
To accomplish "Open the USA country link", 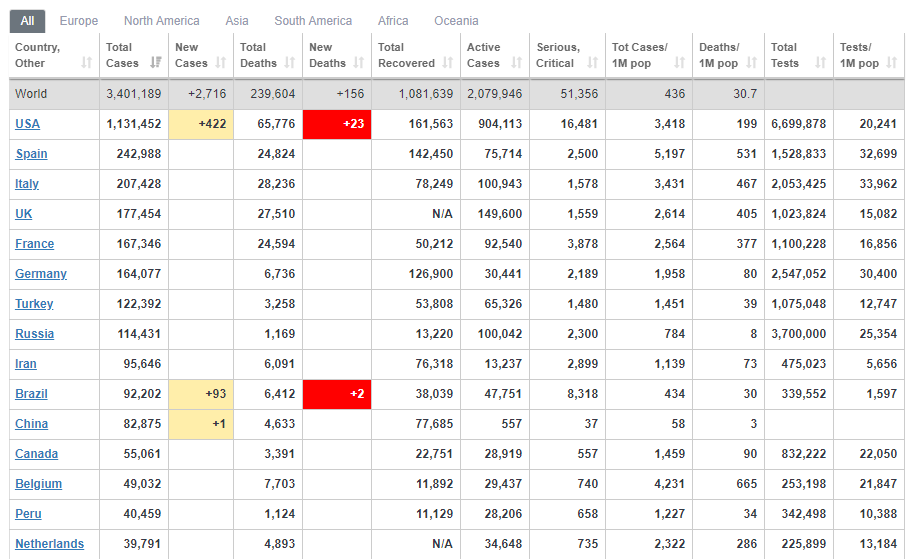I will 27,124.
